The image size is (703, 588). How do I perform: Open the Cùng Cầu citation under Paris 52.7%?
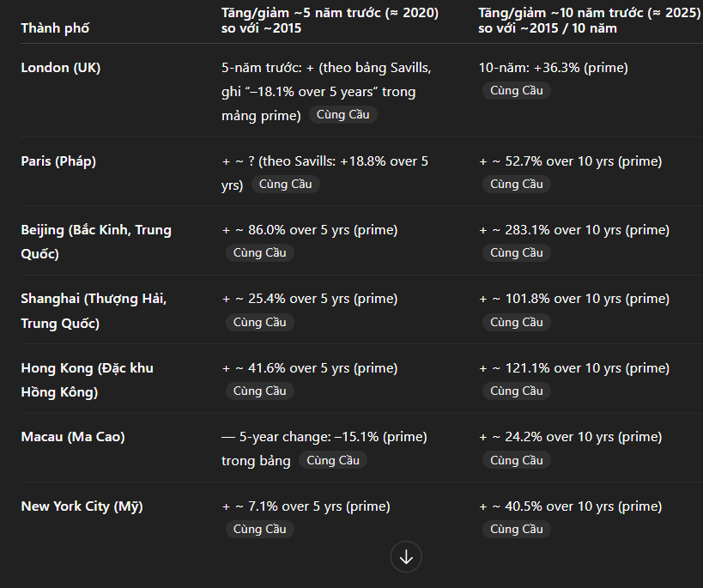coord(516,184)
